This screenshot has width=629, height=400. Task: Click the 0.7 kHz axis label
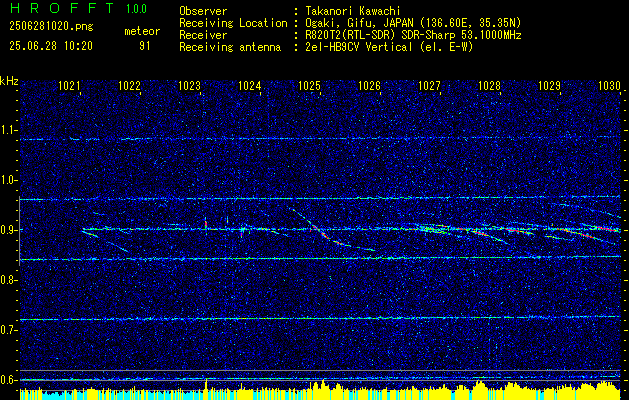(9, 330)
